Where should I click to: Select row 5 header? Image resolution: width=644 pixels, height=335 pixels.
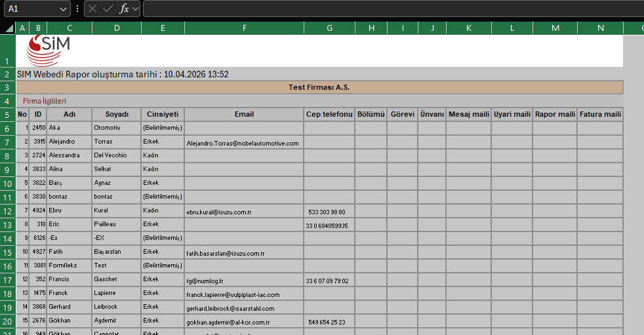click(x=7, y=115)
